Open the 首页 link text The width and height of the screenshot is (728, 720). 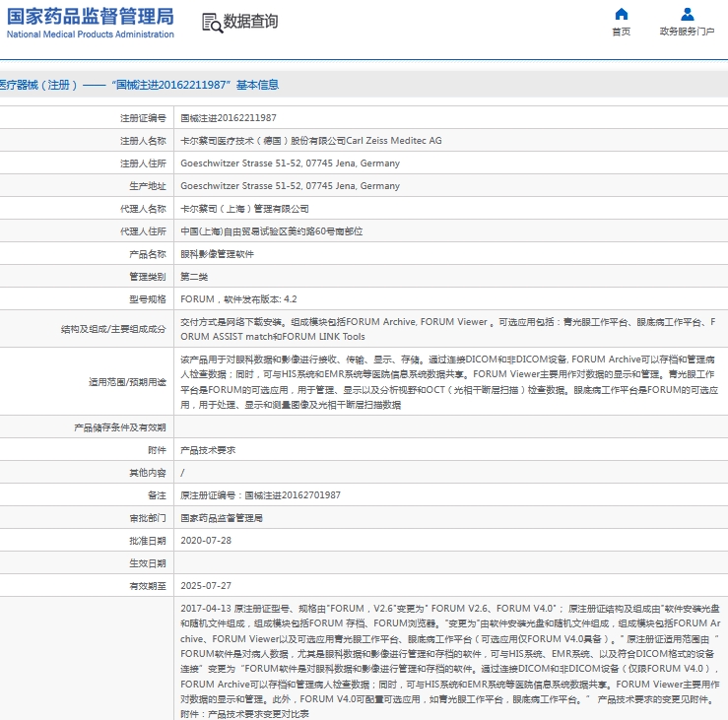[622, 32]
